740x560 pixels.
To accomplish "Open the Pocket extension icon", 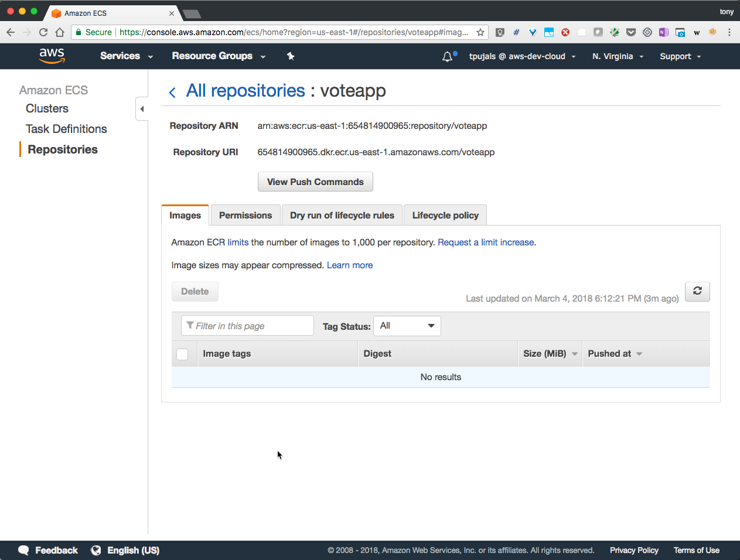I will [x=631, y=32].
